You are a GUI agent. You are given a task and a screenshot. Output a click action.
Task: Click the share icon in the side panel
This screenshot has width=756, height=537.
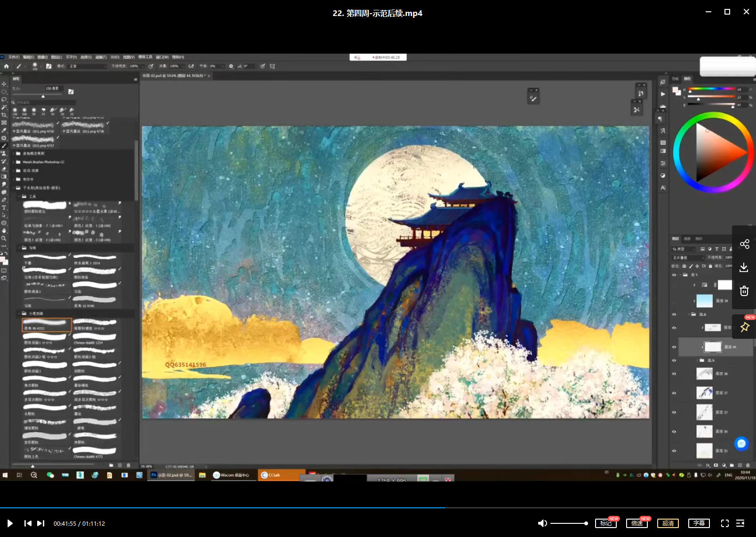point(744,244)
